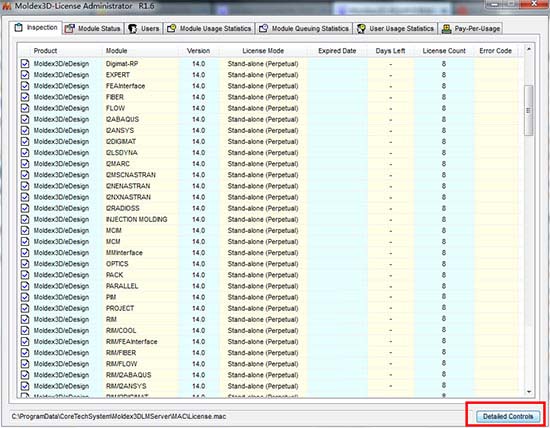Toggle the OPTICS module checkbox
Screen dimensions: 550x428
pyautogui.click(x=25, y=264)
